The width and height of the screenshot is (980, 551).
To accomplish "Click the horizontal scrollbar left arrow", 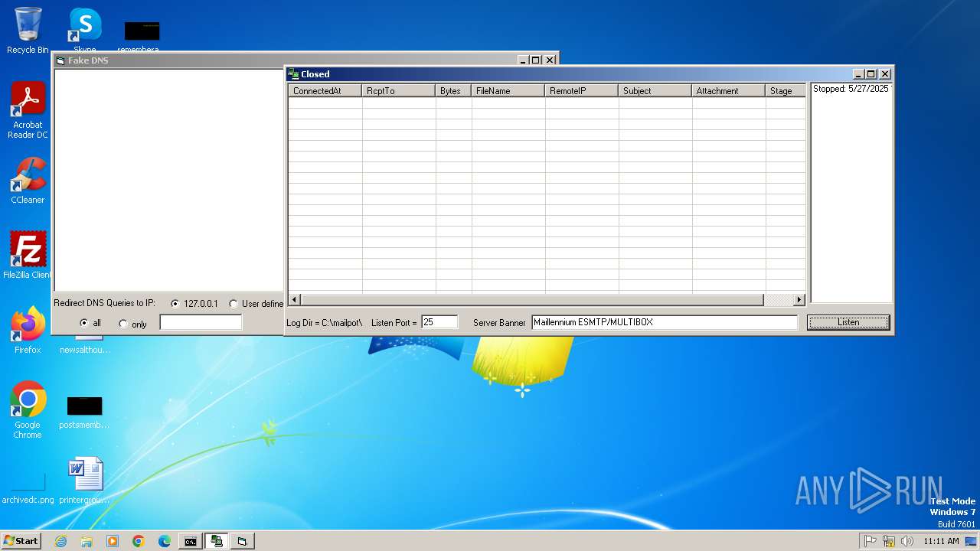I will pyautogui.click(x=295, y=300).
